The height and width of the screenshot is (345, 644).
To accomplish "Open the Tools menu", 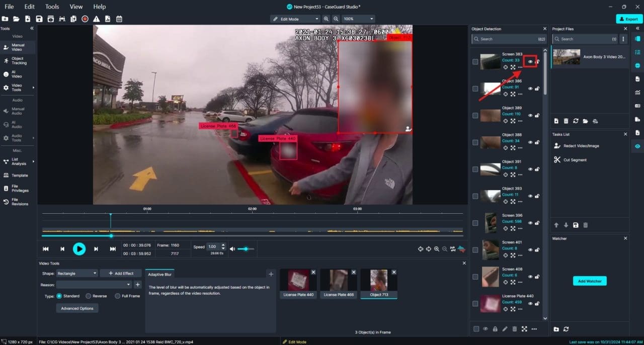I will pyautogui.click(x=52, y=7).
